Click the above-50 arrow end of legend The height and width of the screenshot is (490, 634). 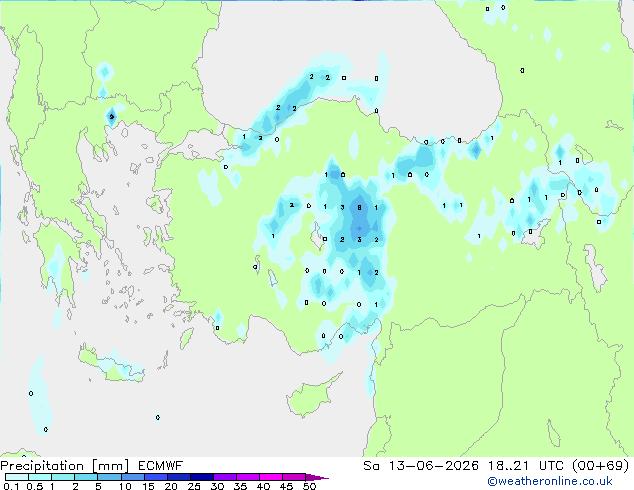pos(317,477)
